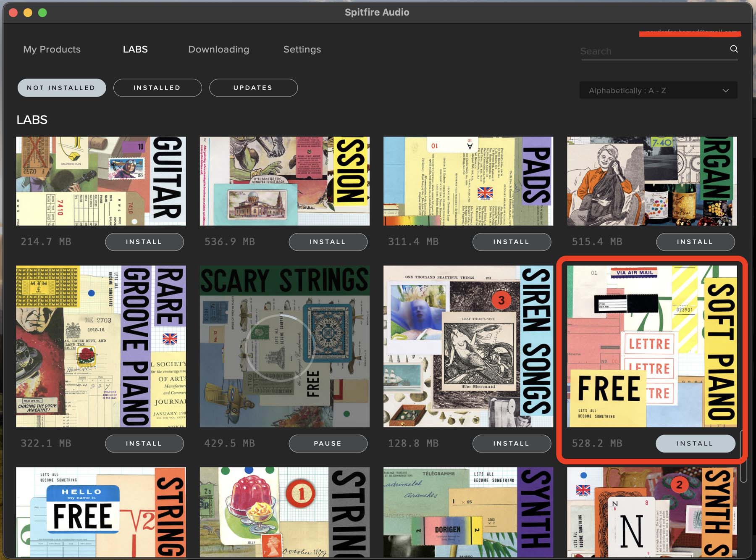Image resolution: width=756 pixels, height=560 pixels.
Task: Install Soft Piano (528.2 MB)
Action: pyautogui.click(x=695, y=443)
